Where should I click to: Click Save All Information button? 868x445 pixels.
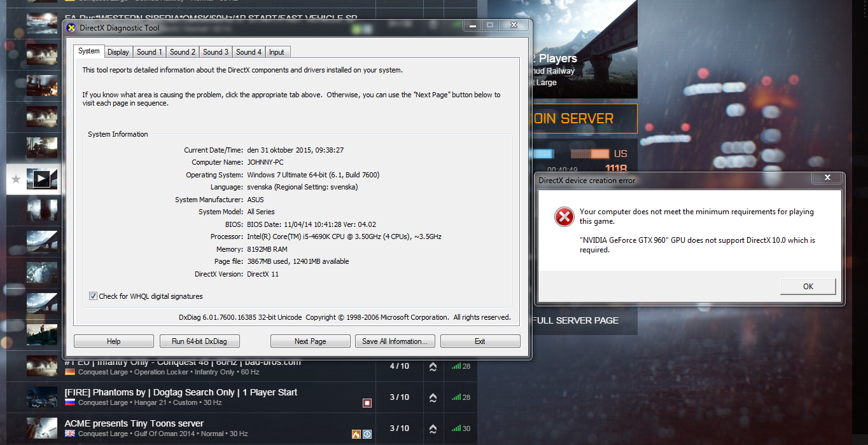tap(395, 341)
